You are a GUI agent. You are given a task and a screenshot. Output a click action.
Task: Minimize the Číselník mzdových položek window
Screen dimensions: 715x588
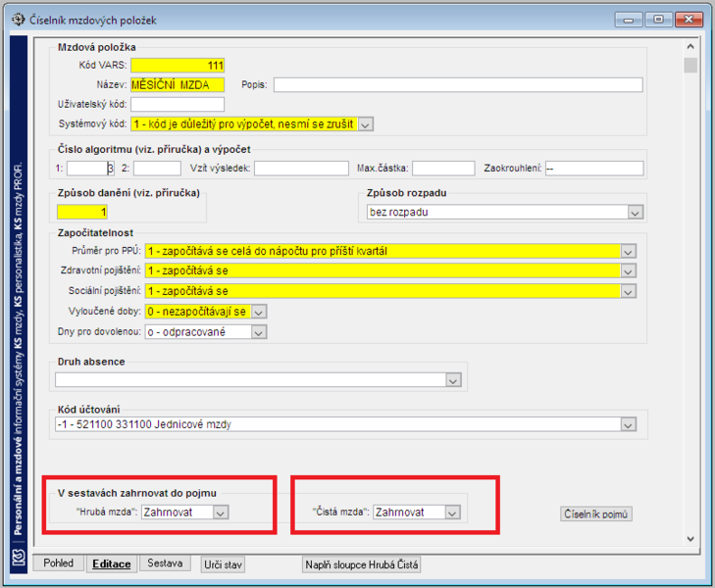(x=629, y=20)
